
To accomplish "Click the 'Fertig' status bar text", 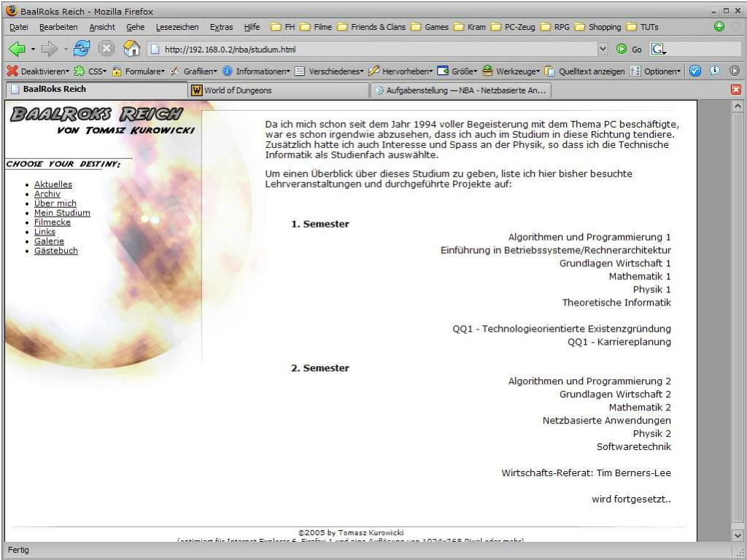I will (x=18, y=550).
